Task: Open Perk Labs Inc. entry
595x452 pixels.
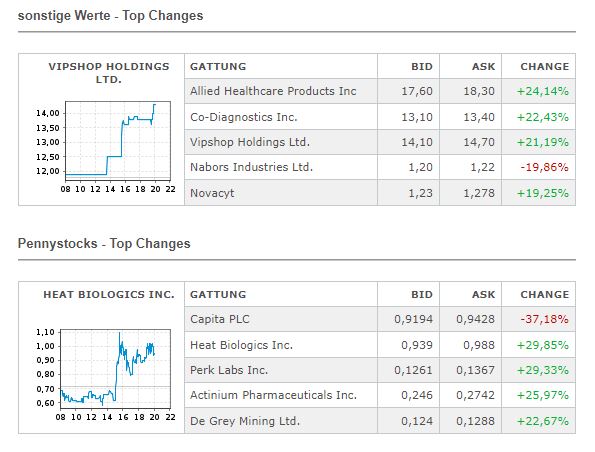Action: pyautogui.click(x=229, y=370)
